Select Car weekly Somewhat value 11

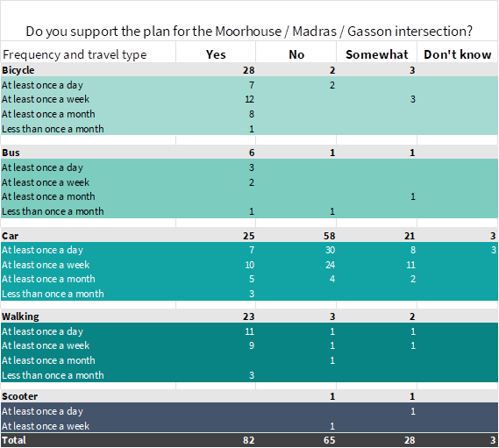click(x=410, y=265)
